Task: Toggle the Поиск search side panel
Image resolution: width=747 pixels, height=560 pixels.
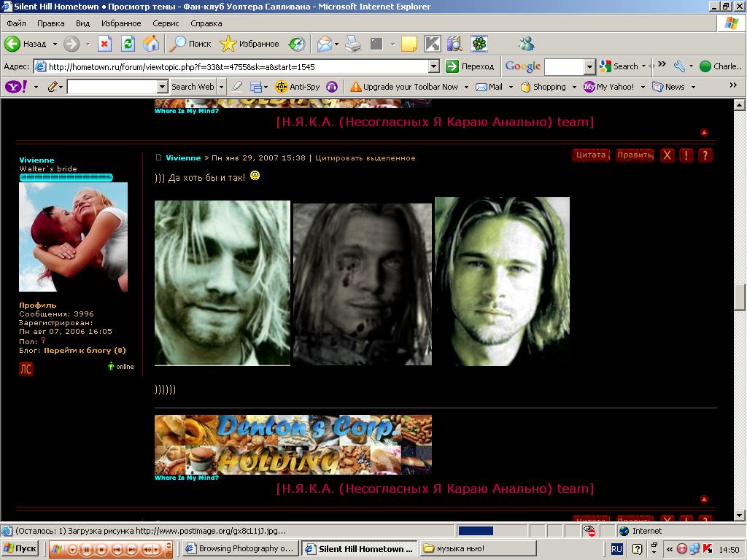Action: 190,44
